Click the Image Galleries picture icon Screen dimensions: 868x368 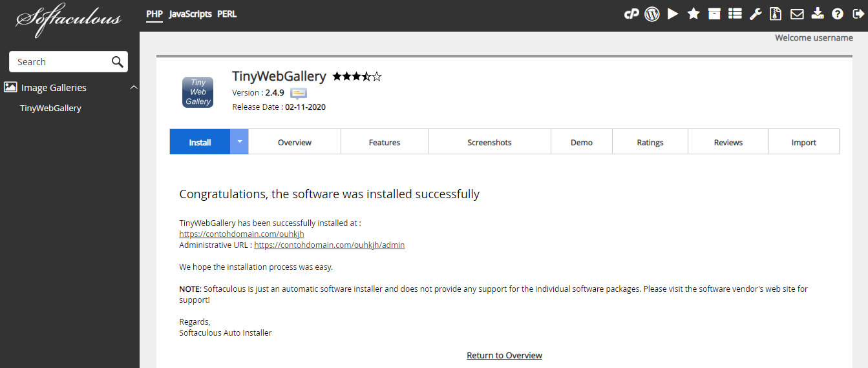pos(10,87)
